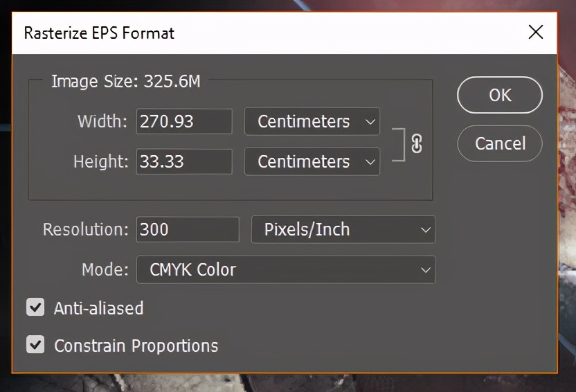
Task: Open the Width units Centimeters dropdown
Action: [312, 121]
